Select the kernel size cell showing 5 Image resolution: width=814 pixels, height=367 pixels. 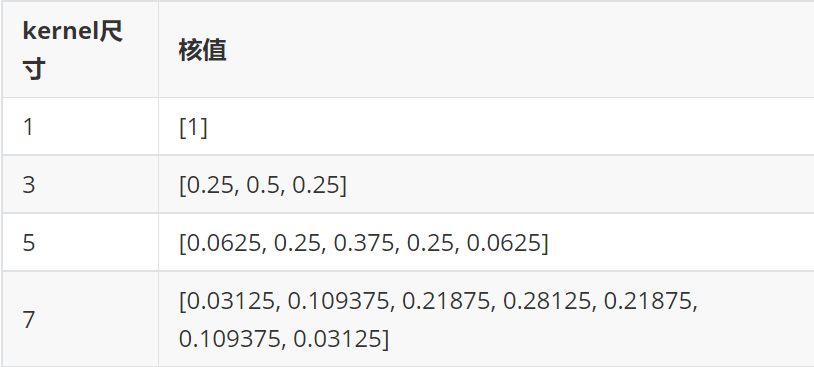pyautogui.click(x=80, y=242)
